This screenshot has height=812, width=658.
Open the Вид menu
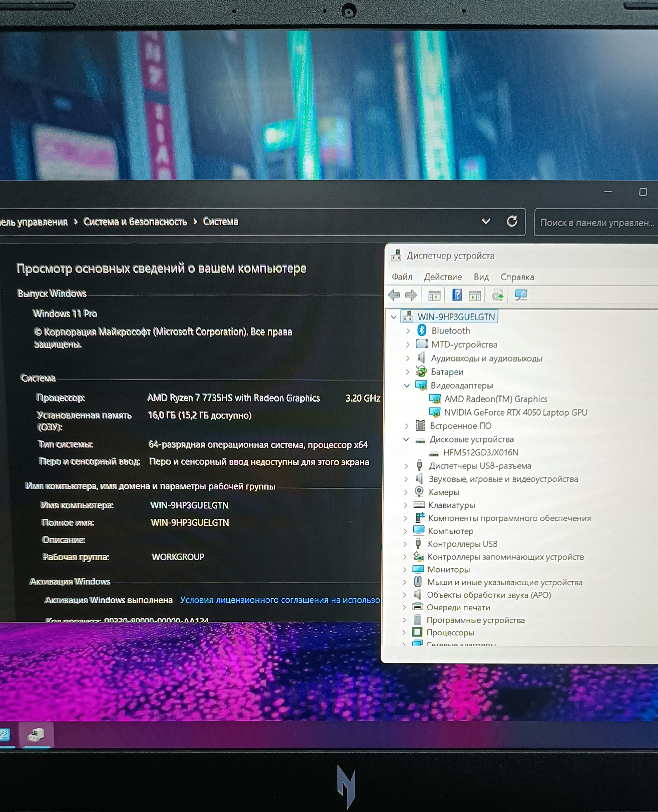tap(481, 277)
